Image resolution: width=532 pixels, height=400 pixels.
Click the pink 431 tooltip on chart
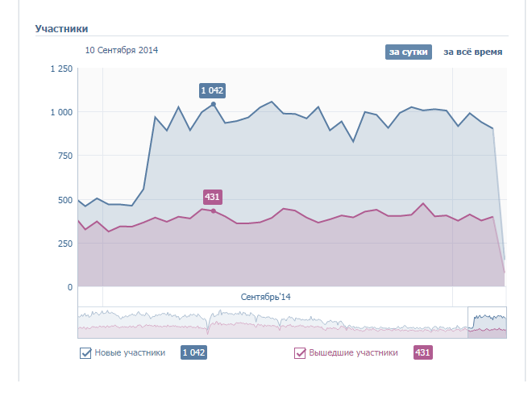click(x=213, y=197)
